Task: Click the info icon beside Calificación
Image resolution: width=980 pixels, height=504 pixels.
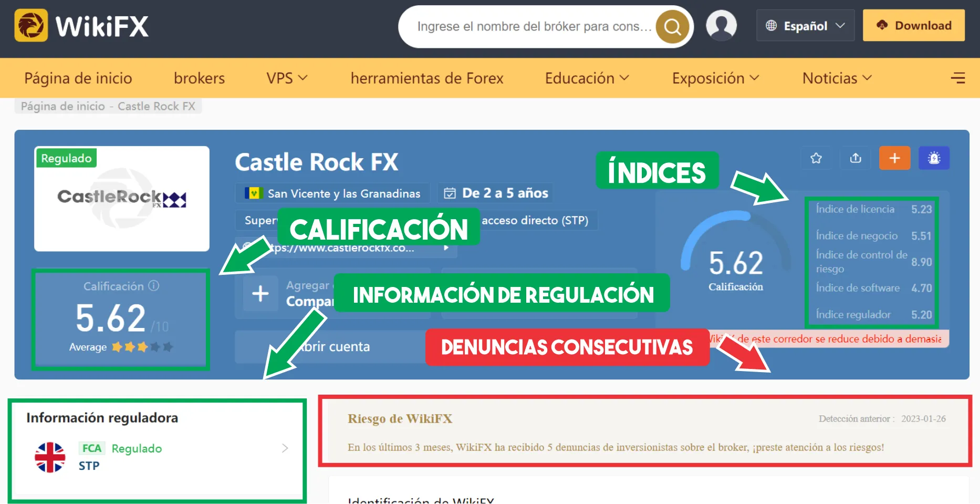Action: [x=154, y=285]
